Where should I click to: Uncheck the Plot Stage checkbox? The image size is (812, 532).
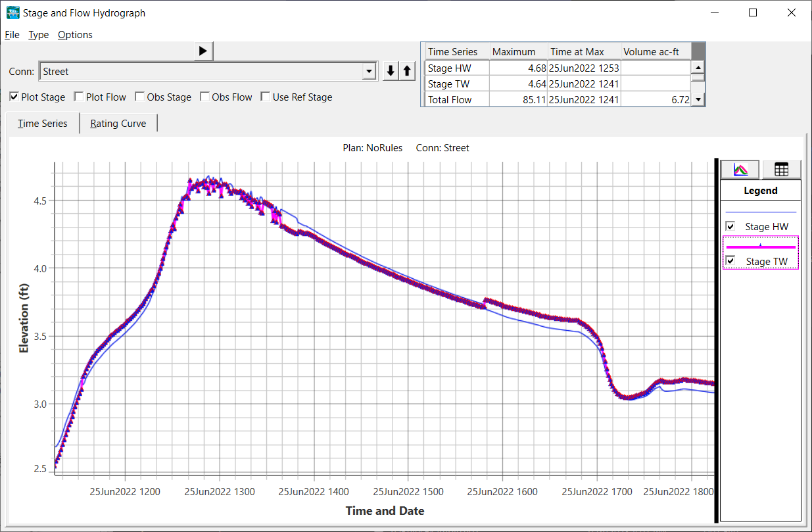(14, 97)
